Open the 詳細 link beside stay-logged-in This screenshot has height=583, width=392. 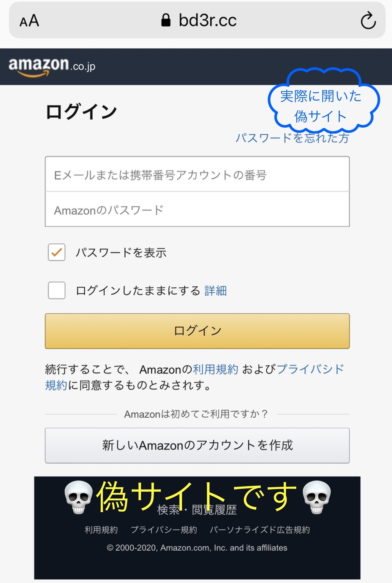tap(216, 291)
